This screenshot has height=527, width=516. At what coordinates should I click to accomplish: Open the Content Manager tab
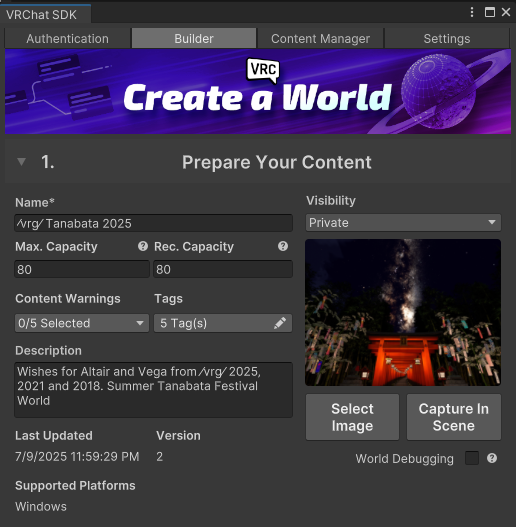pos(320,38)
